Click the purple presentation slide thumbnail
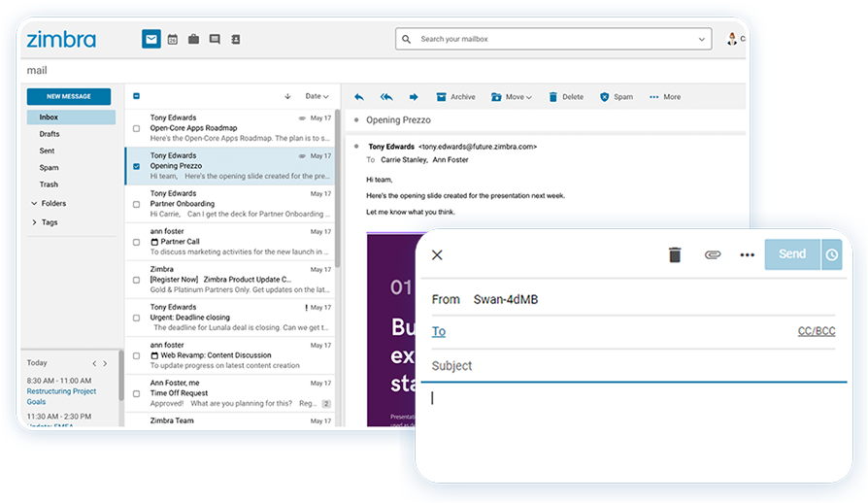868x503 pixels. pyautogui.click(x=391, y=330)
